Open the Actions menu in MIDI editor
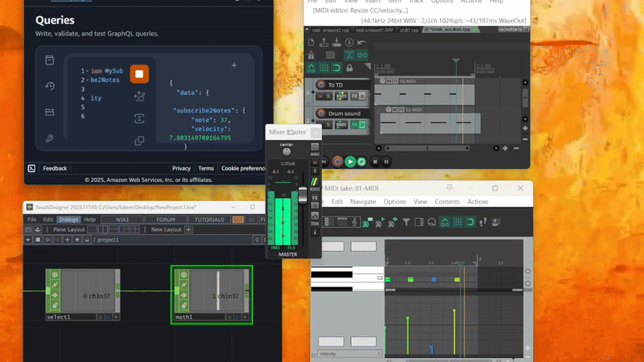The height and width of the screenshot is (362, 644). (x=477, y=202)
